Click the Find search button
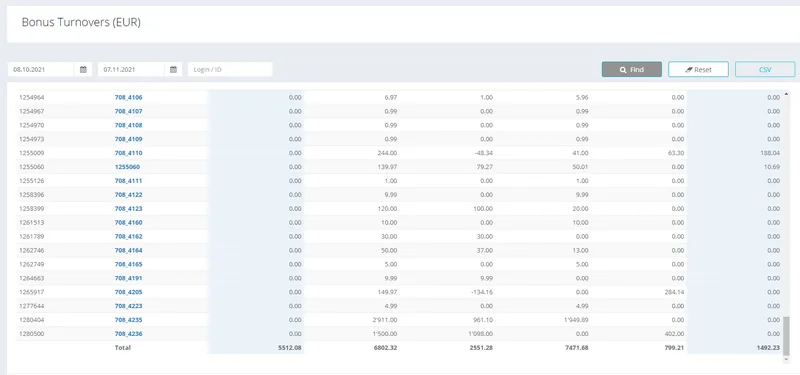Image resolution: width=800 pixels, height=375 pixels. (x=632, y=69)
